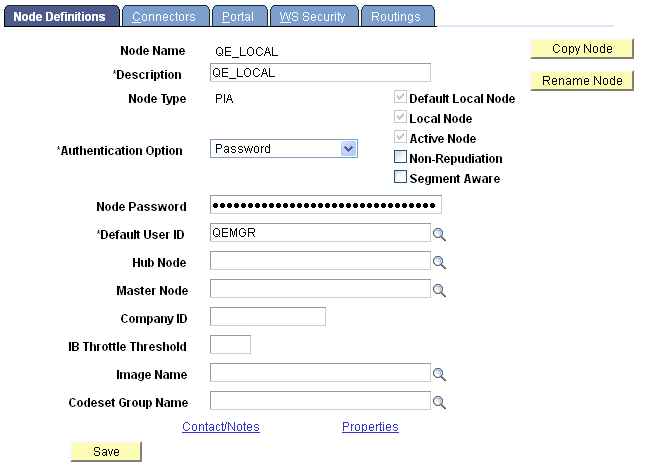Open the Contact/Notes link
The image size is (661, 474).
pyautogui.click(x=221, y=427)
